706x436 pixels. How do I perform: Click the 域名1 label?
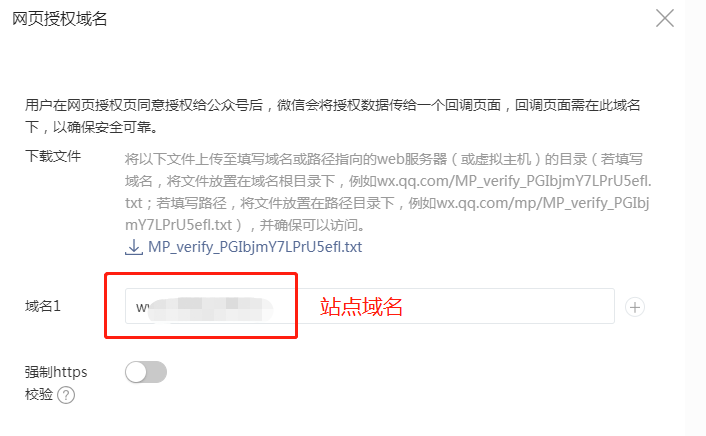point(43,306)
